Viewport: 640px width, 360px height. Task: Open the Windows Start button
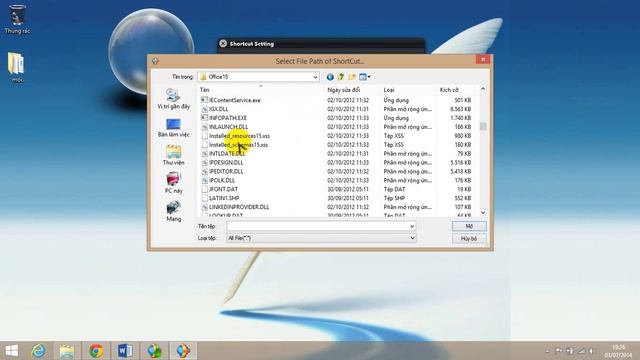pyautogui.click(x=11, y=351)
